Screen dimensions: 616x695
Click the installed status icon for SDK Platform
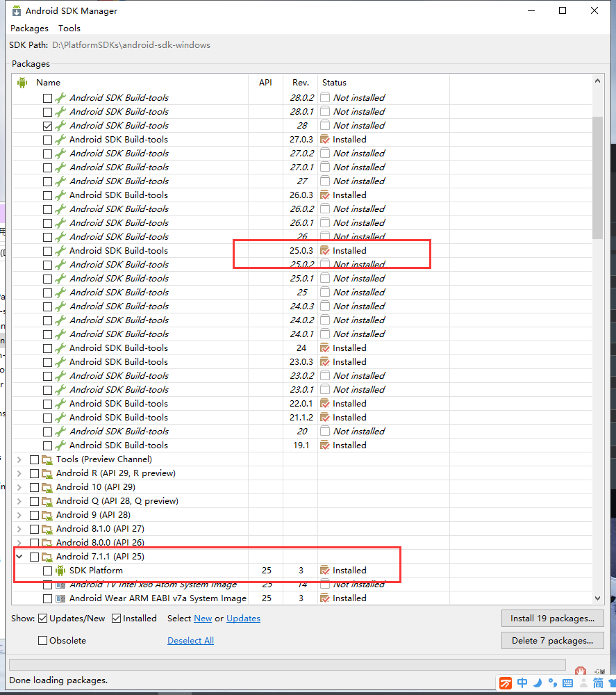pos(325,571)
